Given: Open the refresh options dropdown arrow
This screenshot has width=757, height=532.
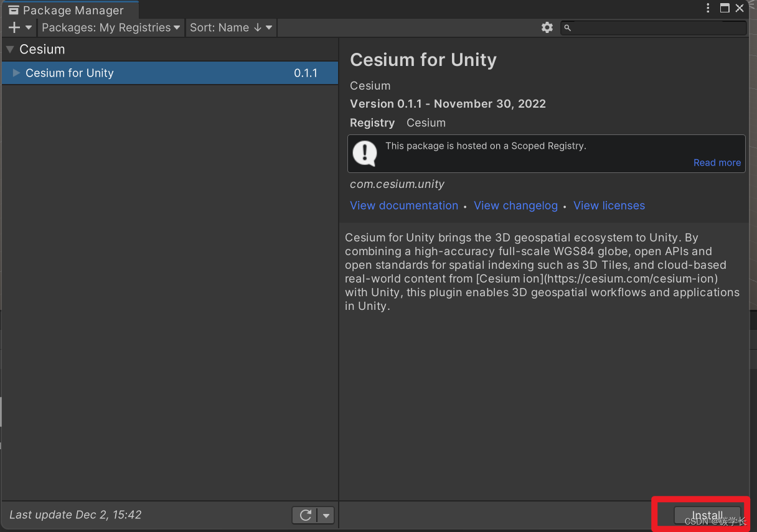Looking at the screenshot, I should pos(326,515).
